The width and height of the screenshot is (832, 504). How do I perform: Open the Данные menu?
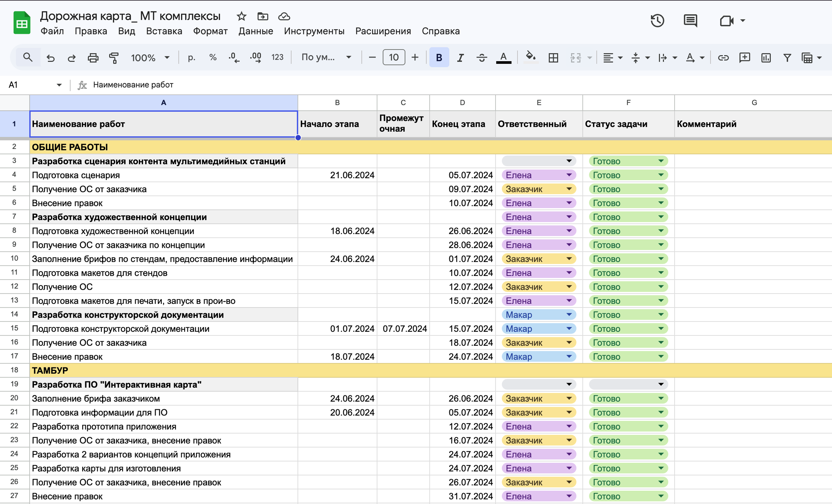pyautogui.click(x=256, y=31)
